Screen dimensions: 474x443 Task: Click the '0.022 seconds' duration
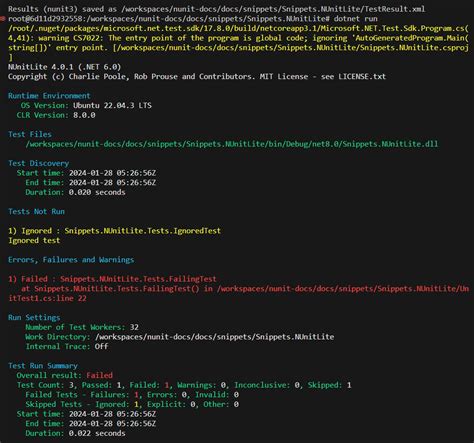(97, 433)
